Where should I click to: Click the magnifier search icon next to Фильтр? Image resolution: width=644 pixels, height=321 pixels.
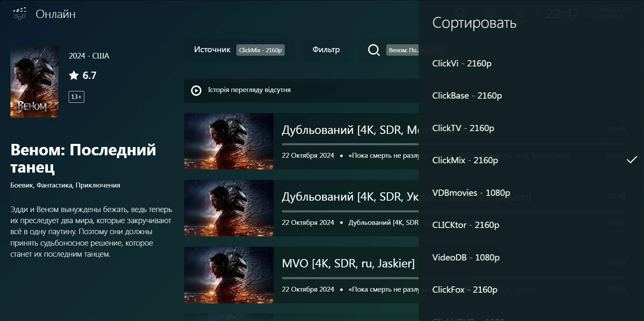pos(373,50)
